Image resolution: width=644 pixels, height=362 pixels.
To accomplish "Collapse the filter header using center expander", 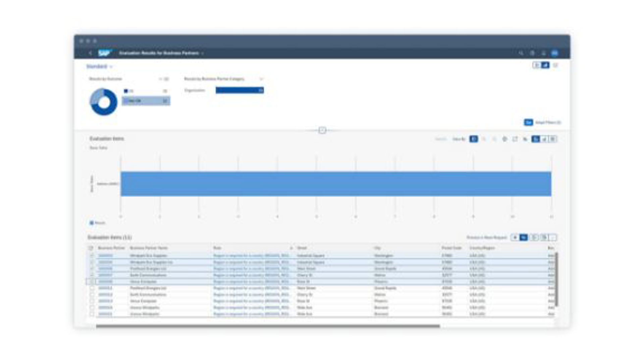I will (x=322, y=130).
